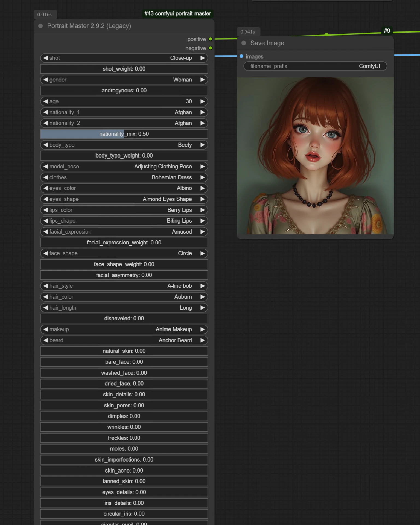The width and height of the screenshot is (420, 525).
Task: Click nationality_mix slider at 0.50
Action: (124, 134)
